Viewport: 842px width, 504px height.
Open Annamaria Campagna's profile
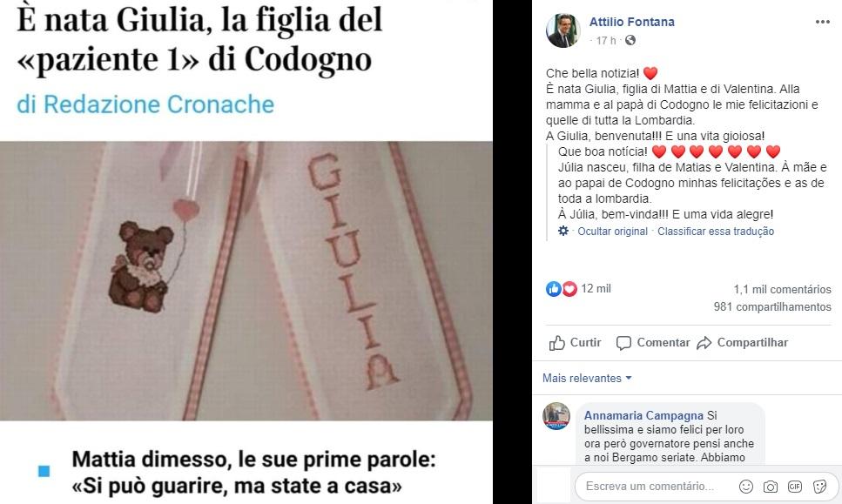coord(643,415)
